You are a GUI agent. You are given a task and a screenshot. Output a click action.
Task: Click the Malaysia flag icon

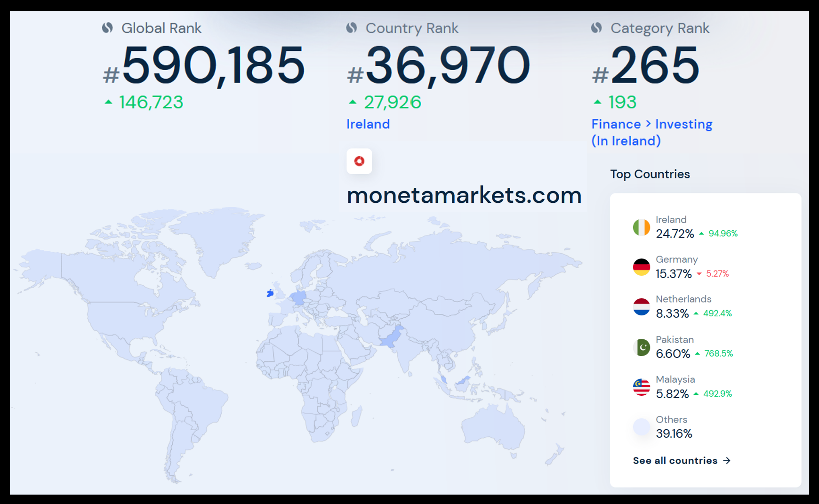641,387
